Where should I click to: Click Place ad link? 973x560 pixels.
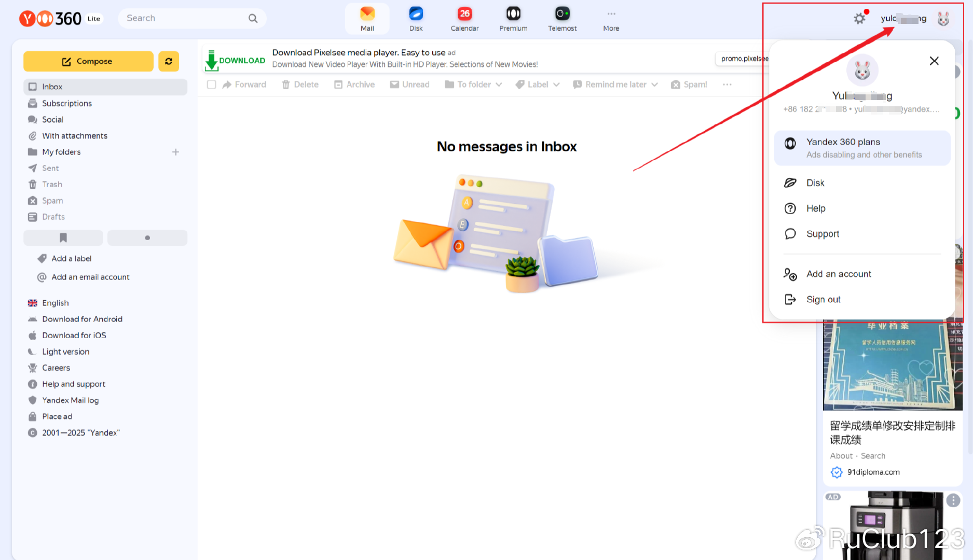(x=57, y=416)
